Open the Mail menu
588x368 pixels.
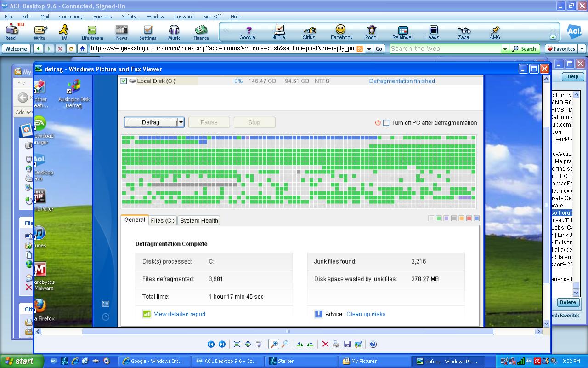coord(45,17)
